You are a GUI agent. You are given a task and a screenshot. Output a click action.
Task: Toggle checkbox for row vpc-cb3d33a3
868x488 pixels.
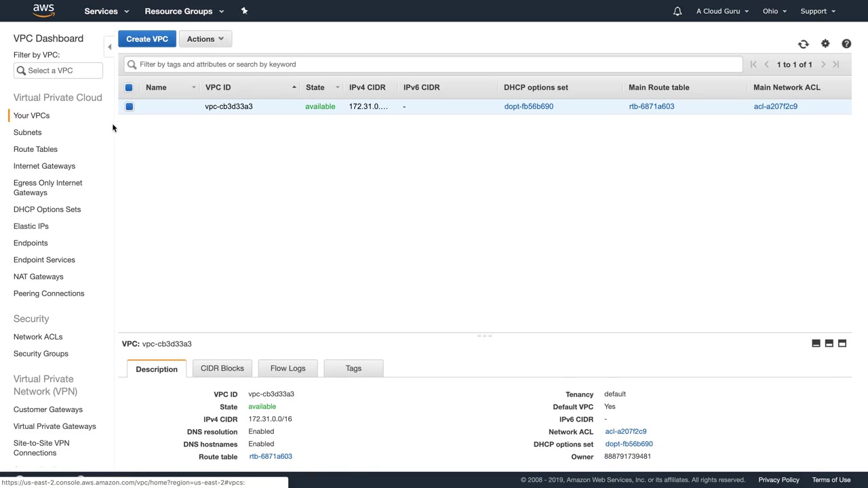click(x=129, y=106)
